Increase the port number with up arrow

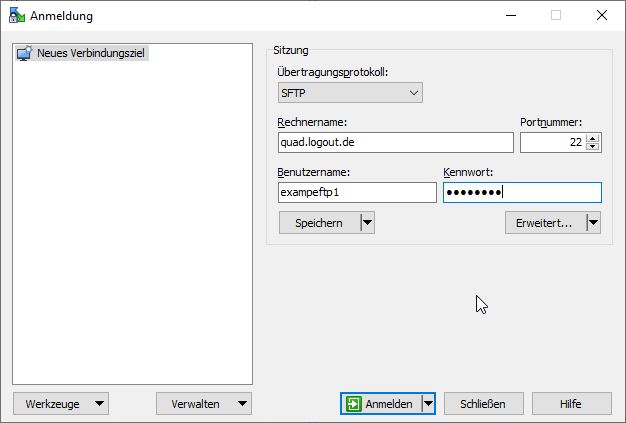pyautogui.click(x=593, y=138)
